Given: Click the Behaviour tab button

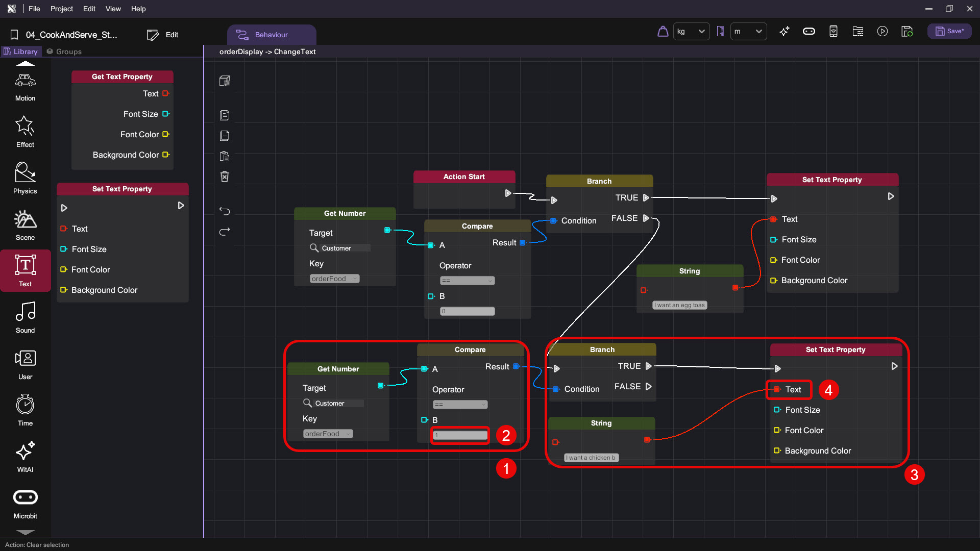Looking at the screenshot, I should tap(271, 35).
